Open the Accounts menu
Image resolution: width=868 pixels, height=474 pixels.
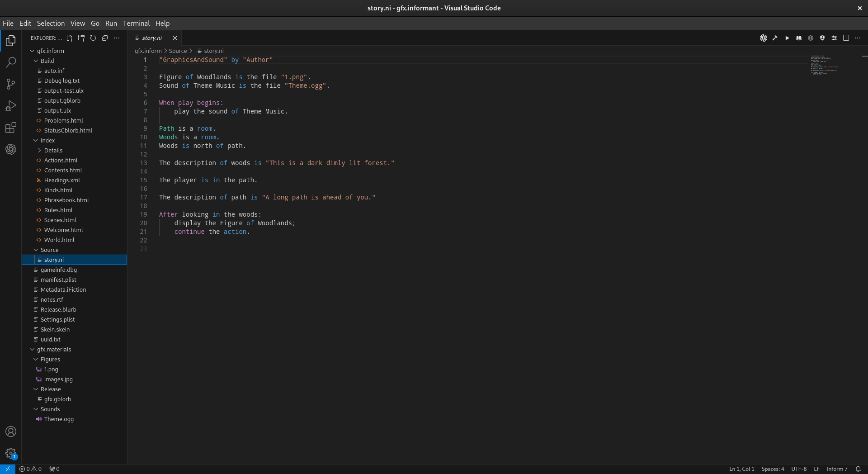11,431
